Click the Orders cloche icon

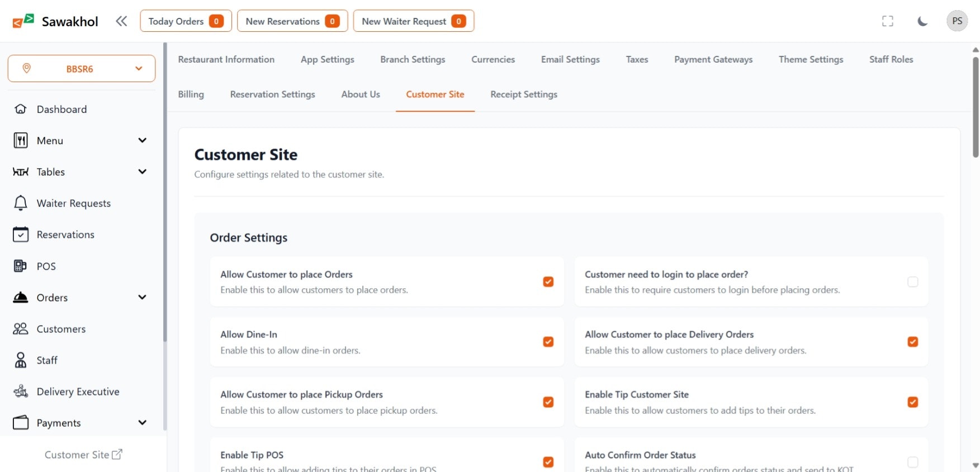click(x=21, y=297)
